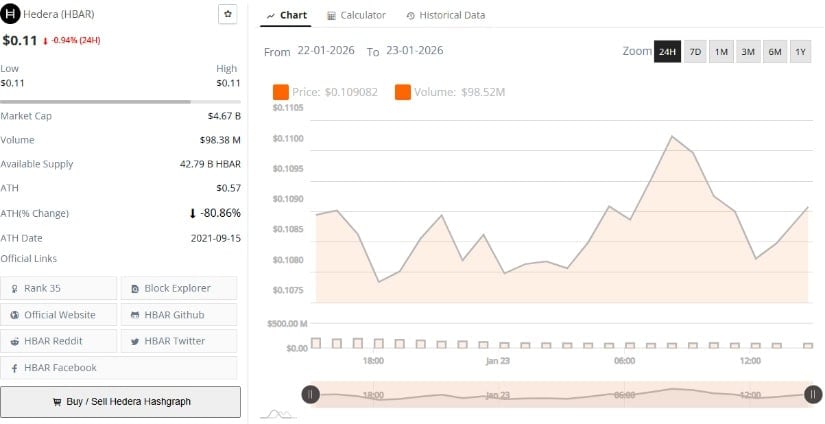This screenshot has width=825, height=424.
Task: Choose the 1Y zoom option
Action: coord(800,52)
